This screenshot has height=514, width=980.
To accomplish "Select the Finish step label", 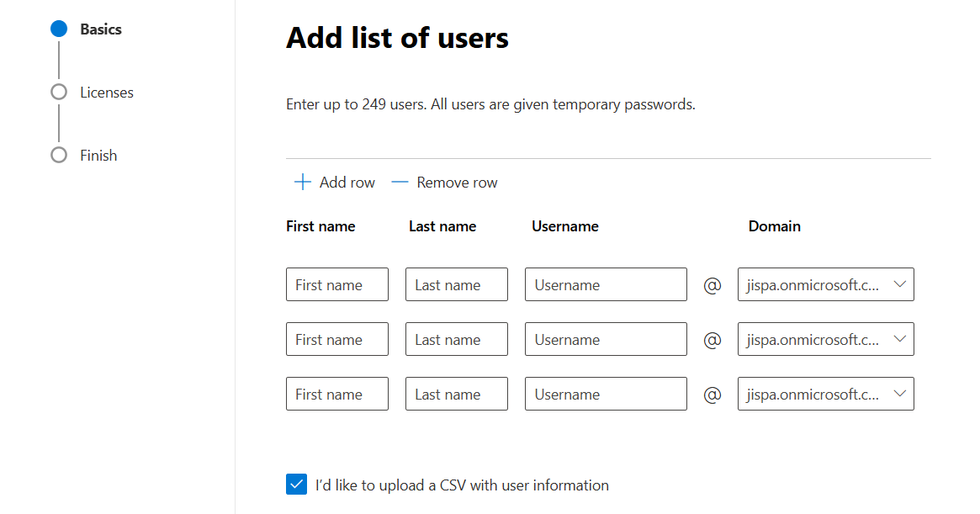I will pyautogui.click(x=98, y=155).
